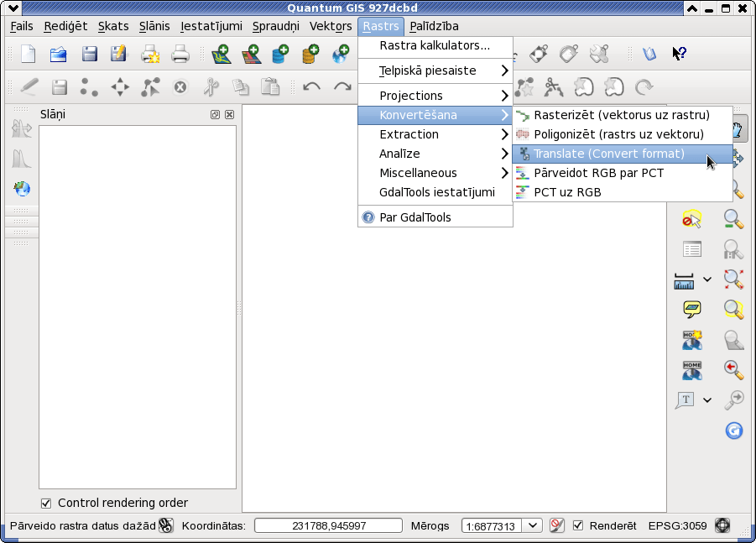Open the Palīdzība menu
This screenshot has width=756, height=543.
[434, 26]
